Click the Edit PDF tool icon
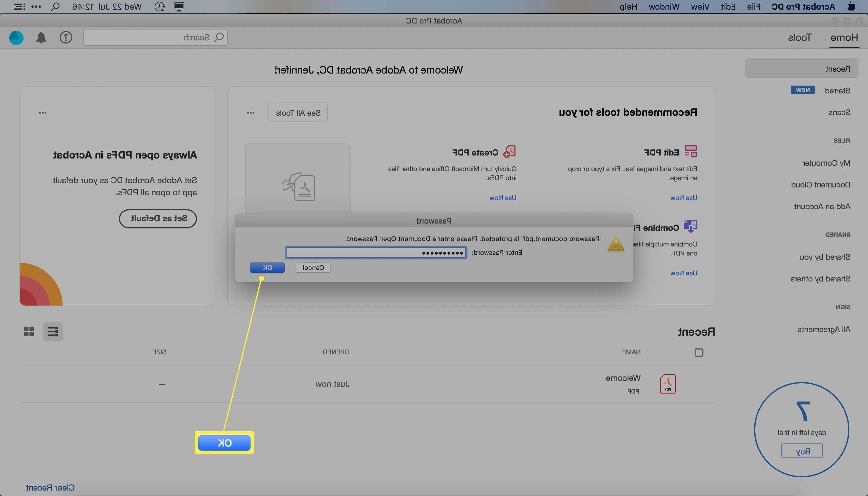 690,151
